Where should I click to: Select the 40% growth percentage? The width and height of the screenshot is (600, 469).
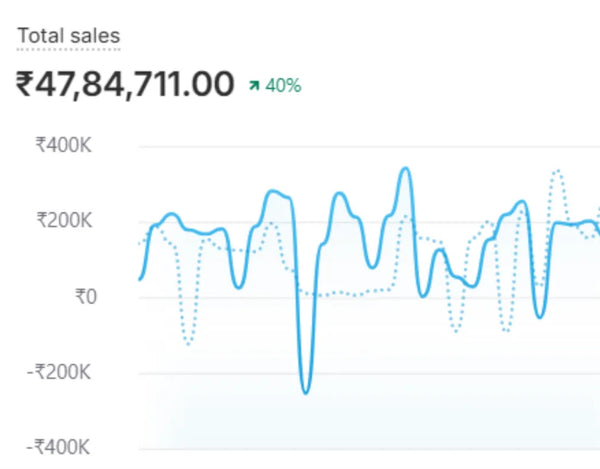283,86
